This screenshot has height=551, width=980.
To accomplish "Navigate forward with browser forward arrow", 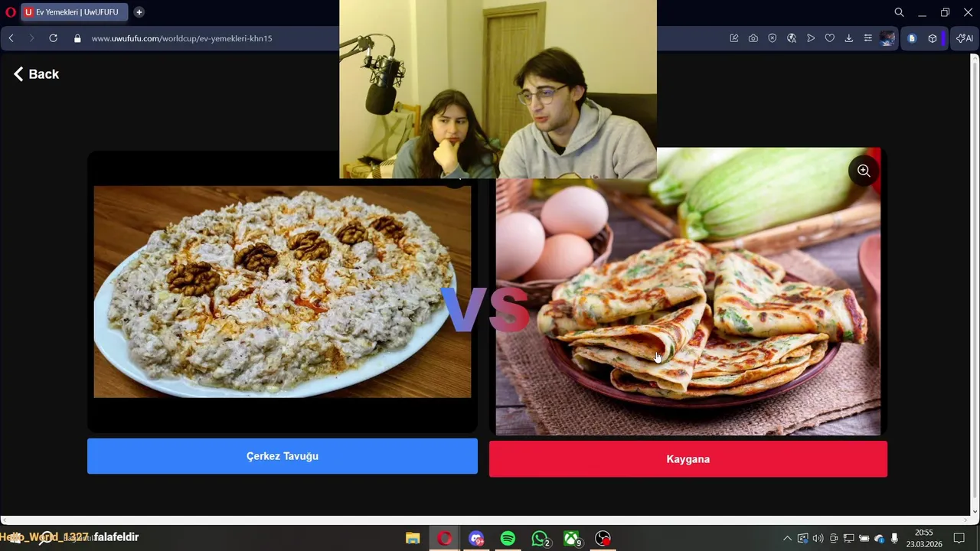I will pyautogui.click(x=31, y=38).
